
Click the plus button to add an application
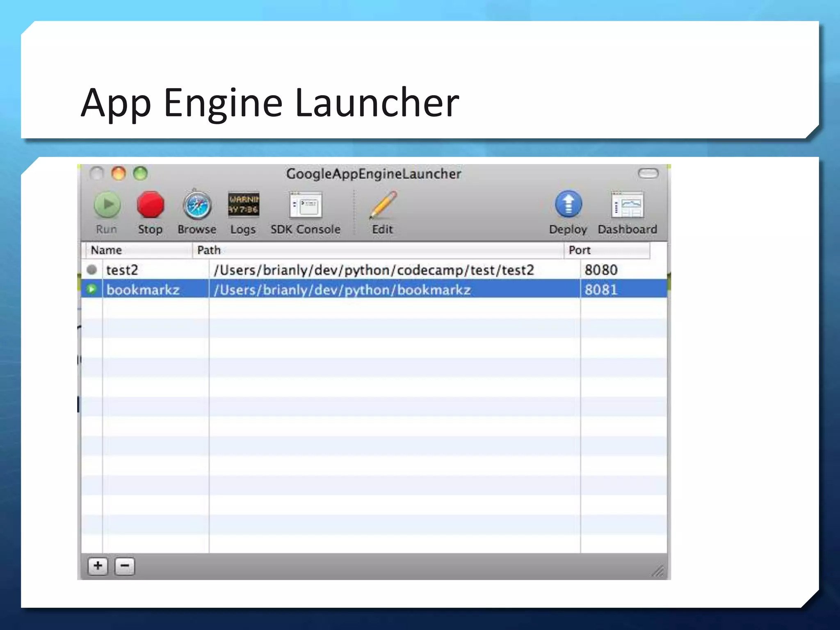tap(98, 566)
